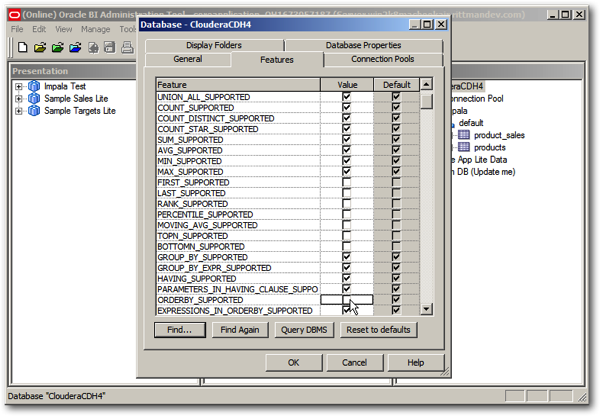Click the Sample Targets Lite cube icon

click(x=34, y=111)
